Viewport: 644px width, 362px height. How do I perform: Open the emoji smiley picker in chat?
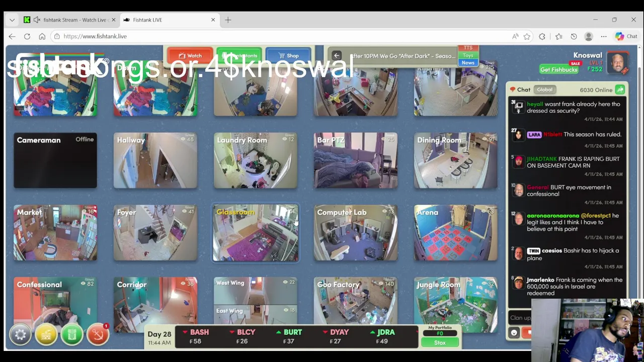(514, 332)
